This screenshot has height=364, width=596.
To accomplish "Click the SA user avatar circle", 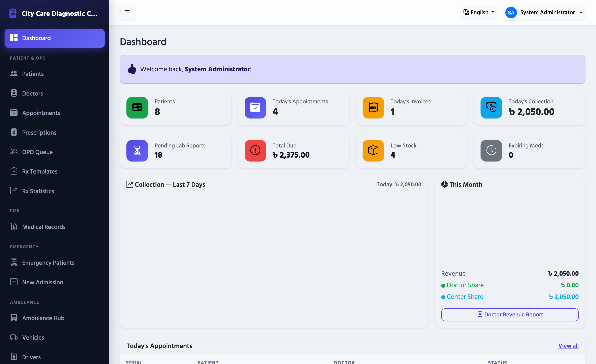I will coord(511,13).
